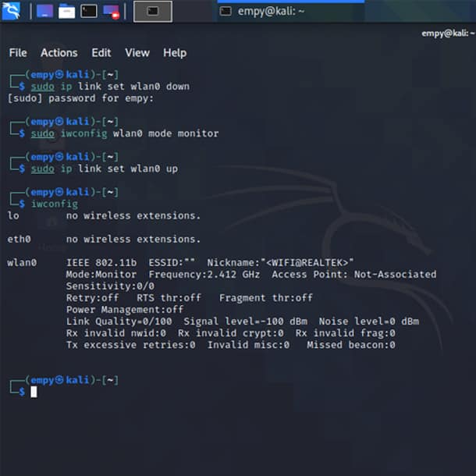Click the blinking cursor at the last prompt
476x476 pixels.
click(x=34, y=392)
